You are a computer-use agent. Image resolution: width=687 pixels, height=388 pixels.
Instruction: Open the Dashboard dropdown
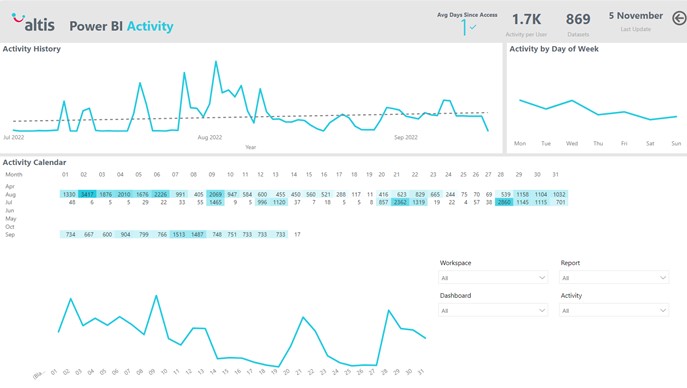[x=493, y=310]
